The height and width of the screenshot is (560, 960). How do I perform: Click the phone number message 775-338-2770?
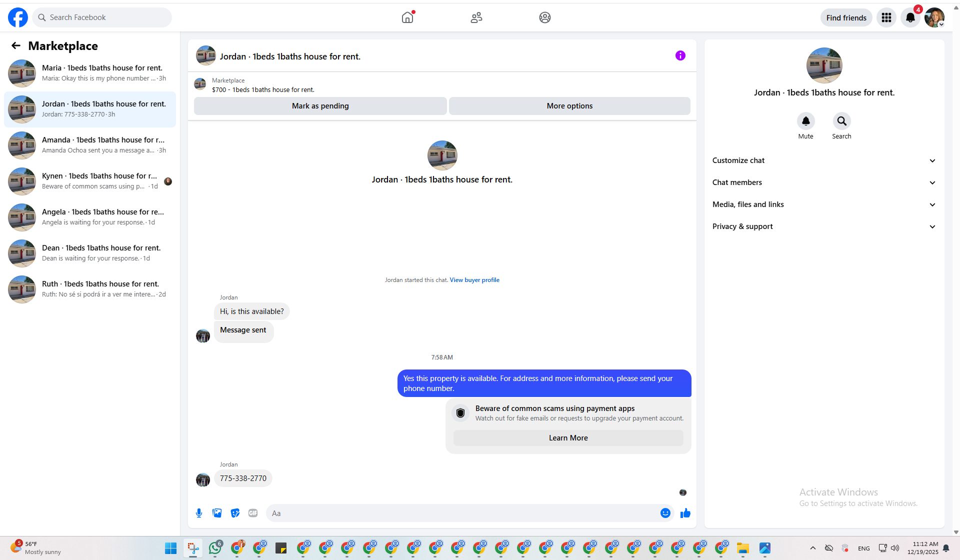pyautogui.click(x=243, y=478)
